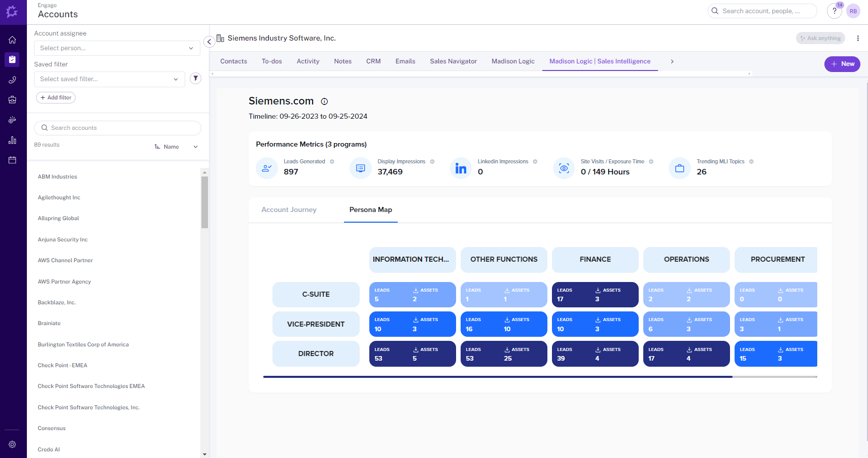This screenshot has width=868, height=458.
Task: Open the Sales Navigator tab
Action: 453,61
